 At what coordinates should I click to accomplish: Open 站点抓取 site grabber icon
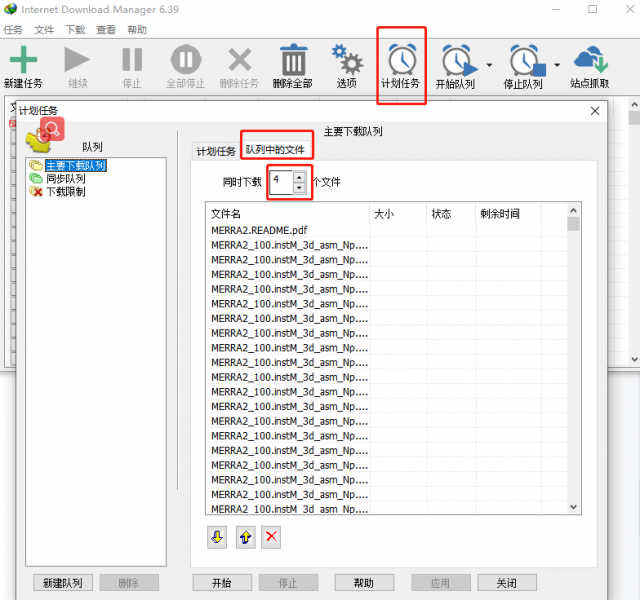click(x=590, y=59)
